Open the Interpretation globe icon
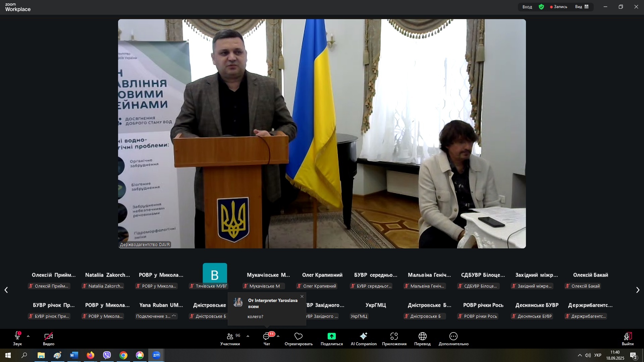The height and width of the screenshot is (362, 644). pos(422,336)
